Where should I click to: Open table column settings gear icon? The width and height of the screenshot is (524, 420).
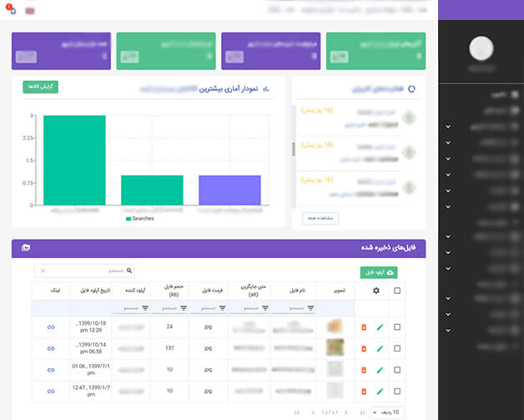(376, 291)
